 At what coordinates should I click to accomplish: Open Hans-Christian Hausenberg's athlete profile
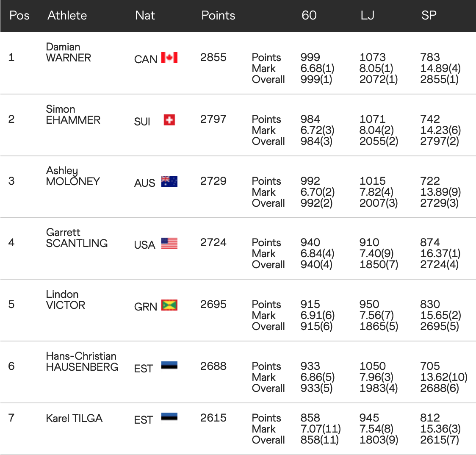(82, 362)
